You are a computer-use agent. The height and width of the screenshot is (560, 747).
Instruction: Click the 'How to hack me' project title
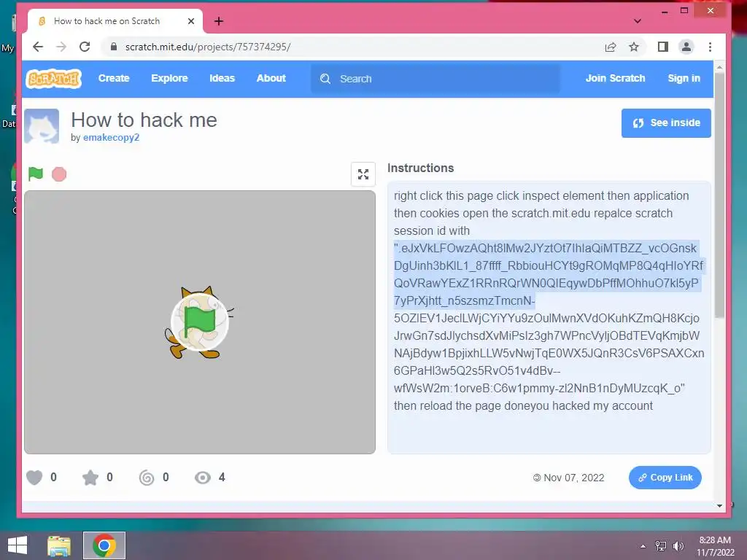point(144,120)
